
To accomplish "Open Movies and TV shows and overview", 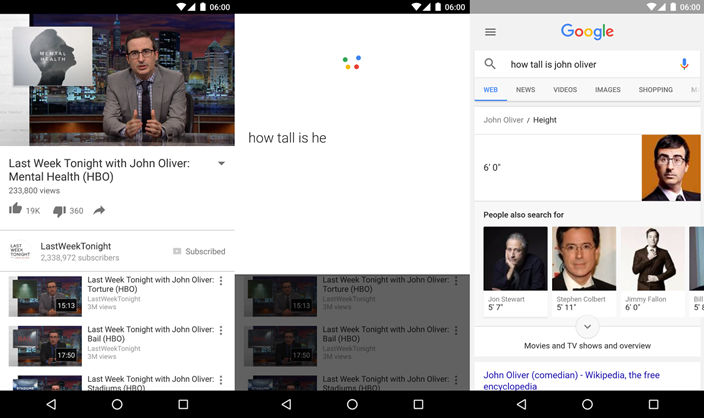I will click(587, 346).
